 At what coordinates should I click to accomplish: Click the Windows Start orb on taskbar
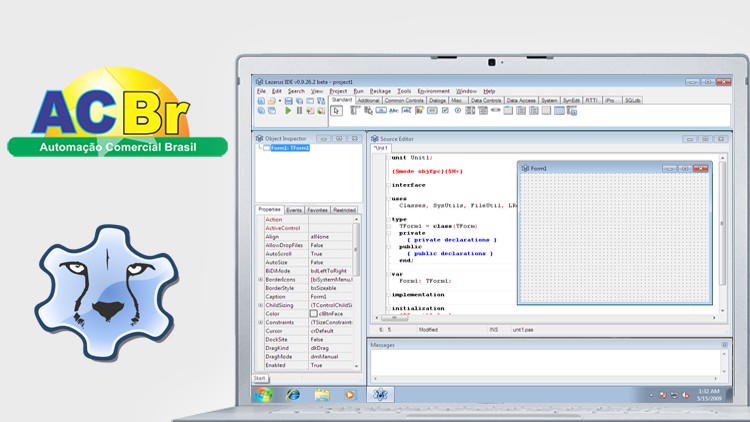point(264,395)
